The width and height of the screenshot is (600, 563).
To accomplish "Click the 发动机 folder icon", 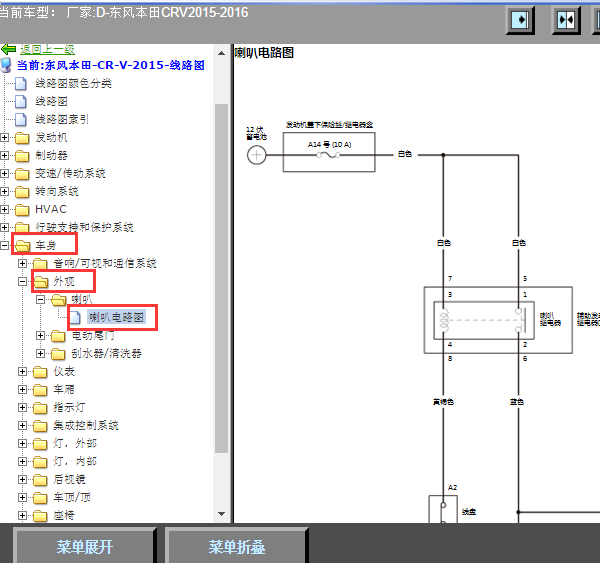I will coord(22,138).
